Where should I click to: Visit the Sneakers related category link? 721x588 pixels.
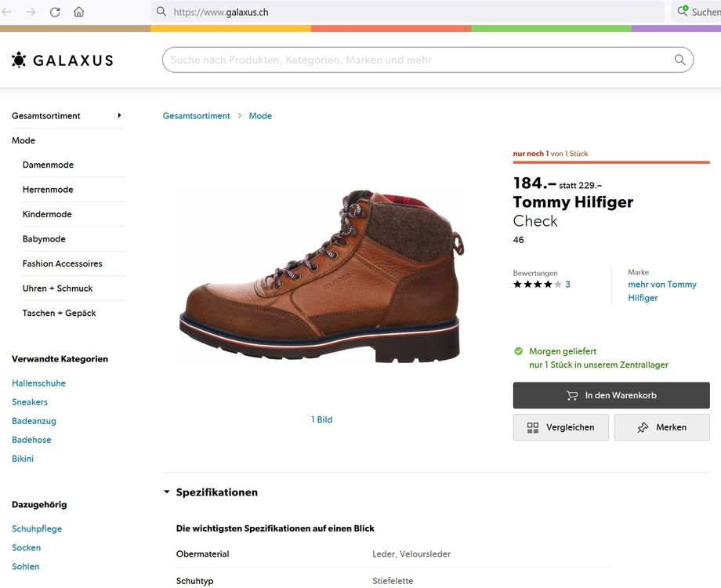[x=30, y=401]
